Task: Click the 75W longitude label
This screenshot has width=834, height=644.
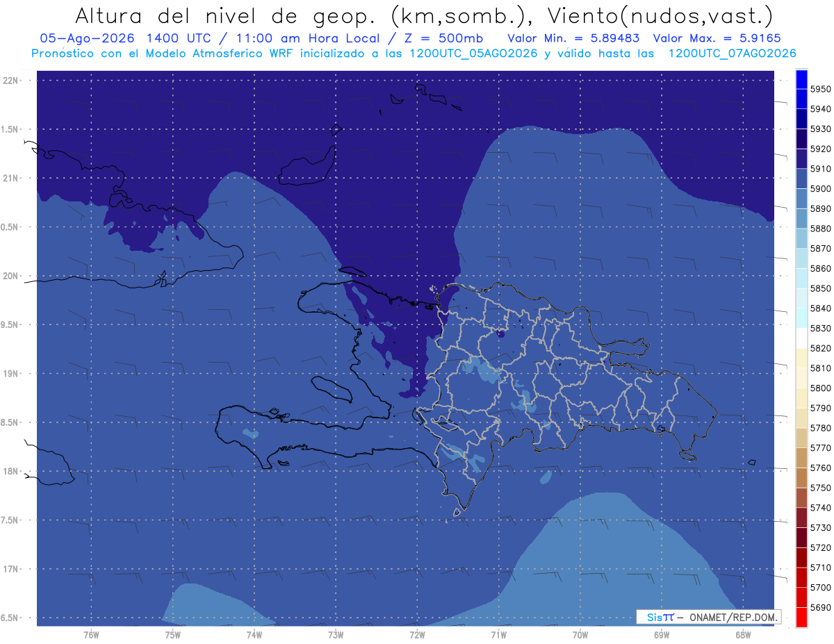Action: tap(172, 634)
